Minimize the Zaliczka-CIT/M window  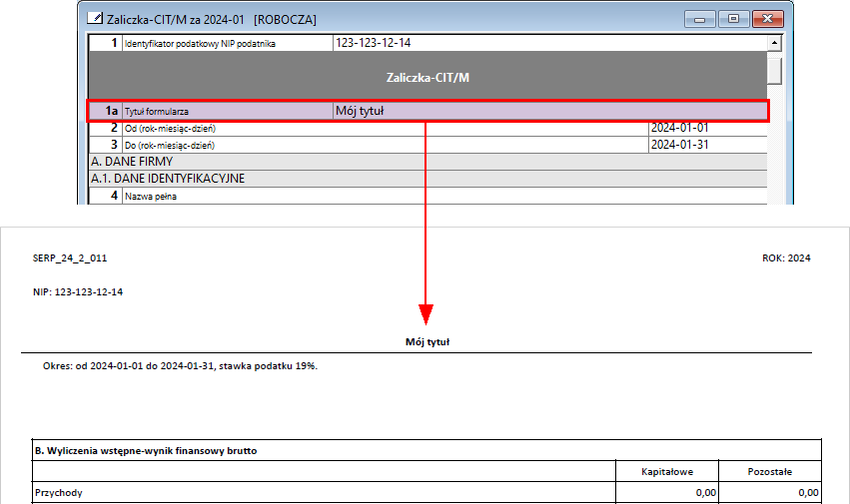coord(703,18)
